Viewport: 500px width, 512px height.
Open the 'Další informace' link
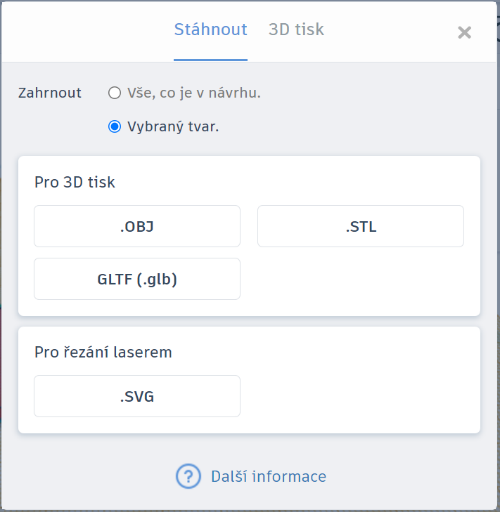pyautogui.click(x=268, y=476)
